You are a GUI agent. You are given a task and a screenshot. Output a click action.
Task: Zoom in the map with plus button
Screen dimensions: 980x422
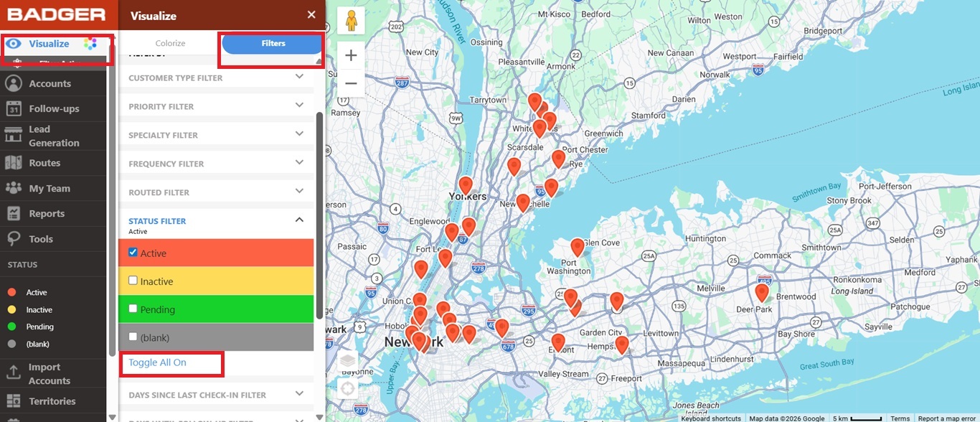pyautogui.click(x=351, y=55)
